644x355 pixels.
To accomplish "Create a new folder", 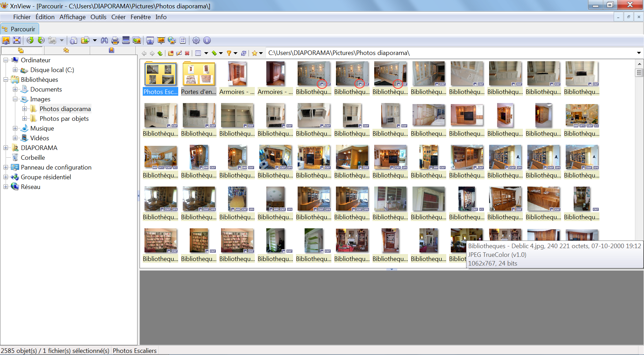I will click(171, 53).
